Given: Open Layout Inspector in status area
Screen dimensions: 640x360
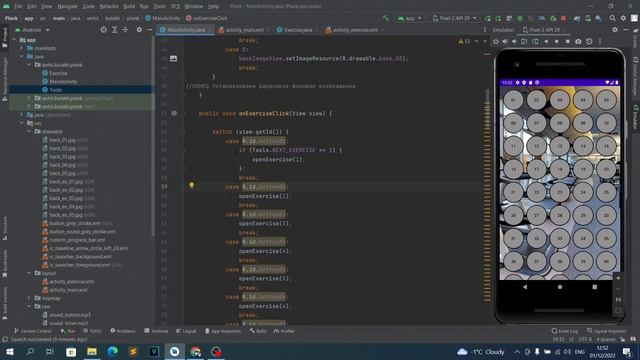Looking at the screenshot, I should [x=607, y=331].
